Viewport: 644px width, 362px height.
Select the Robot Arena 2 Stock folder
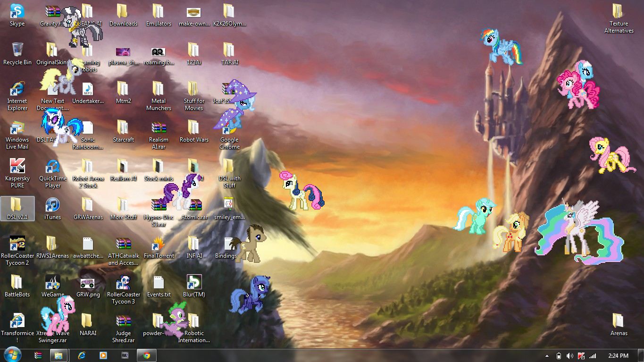88,173
